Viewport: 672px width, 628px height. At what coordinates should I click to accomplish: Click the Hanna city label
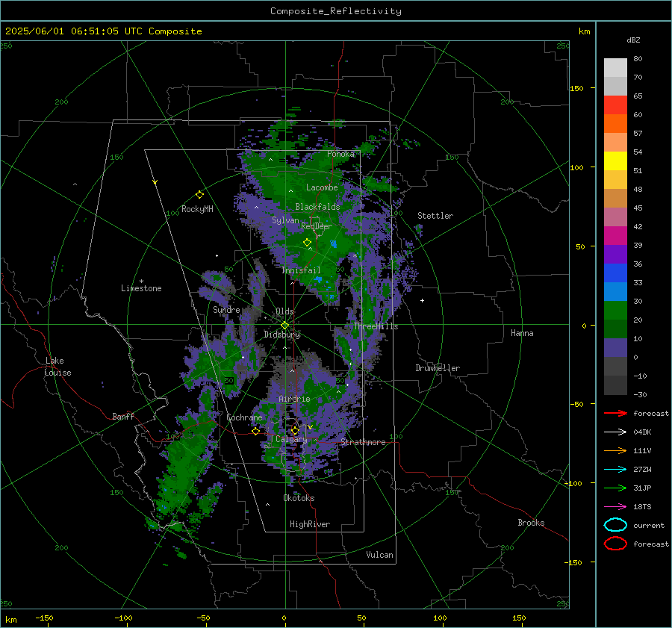point(522,333)
